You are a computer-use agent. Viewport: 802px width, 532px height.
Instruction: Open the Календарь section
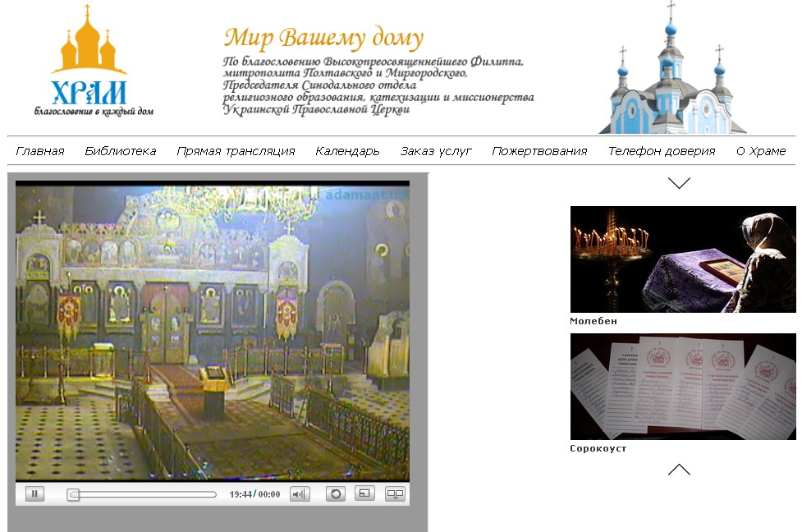[347, 151]
